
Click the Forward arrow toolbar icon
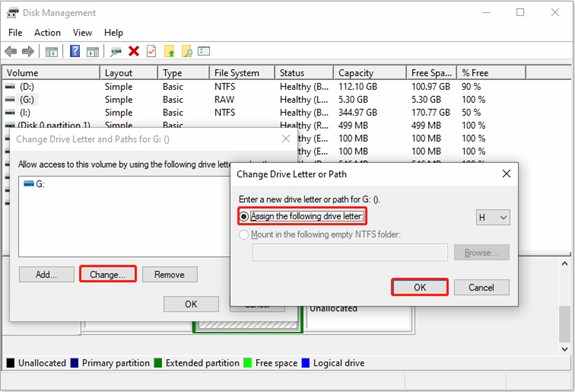pos(28,51)
